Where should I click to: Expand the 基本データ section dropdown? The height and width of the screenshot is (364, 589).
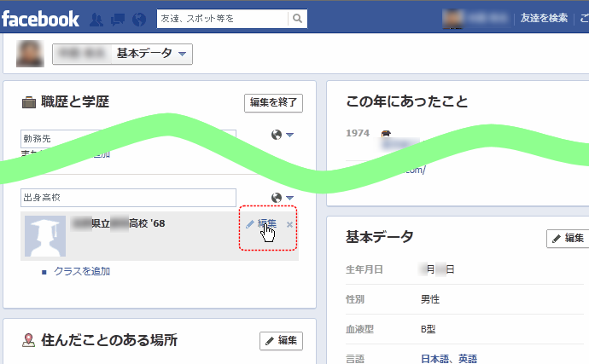(x=182, y=55)
